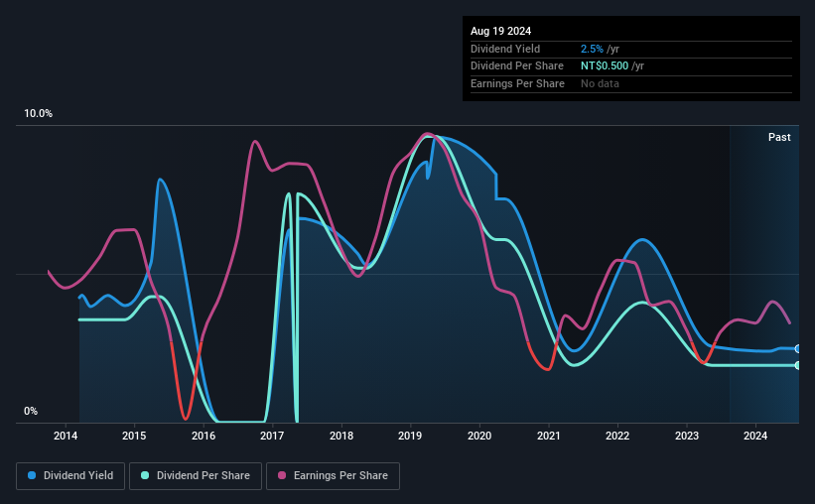Toggle the Dividend Per Share legend button
This screenshot has height=504, width=815.
[x=196, y=476]
